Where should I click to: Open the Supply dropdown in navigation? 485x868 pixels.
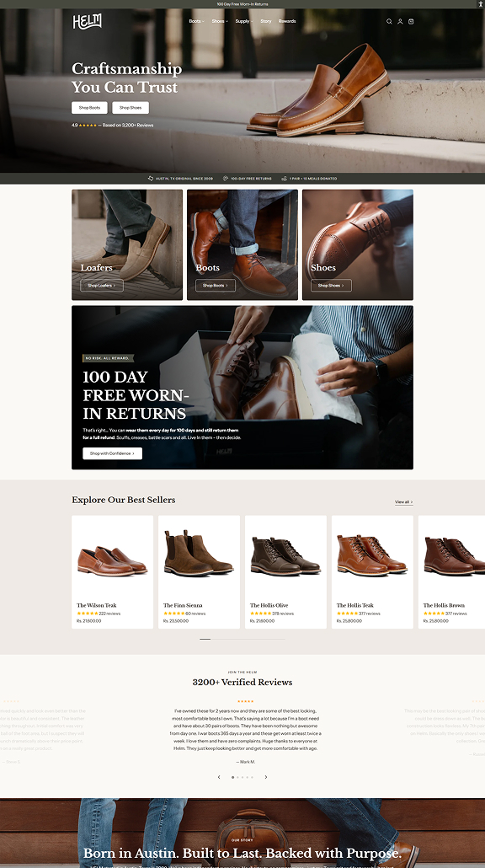pos(243,21)
